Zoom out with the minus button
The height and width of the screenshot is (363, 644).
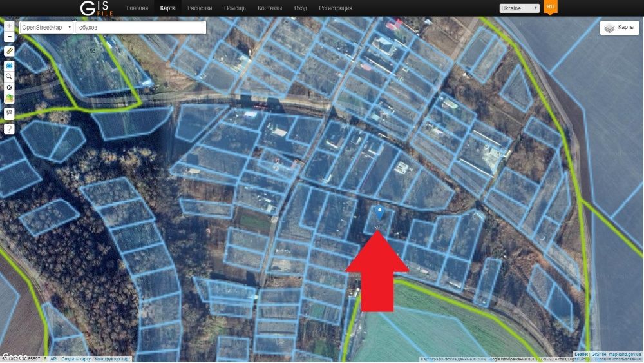click(x=9, y=37)
